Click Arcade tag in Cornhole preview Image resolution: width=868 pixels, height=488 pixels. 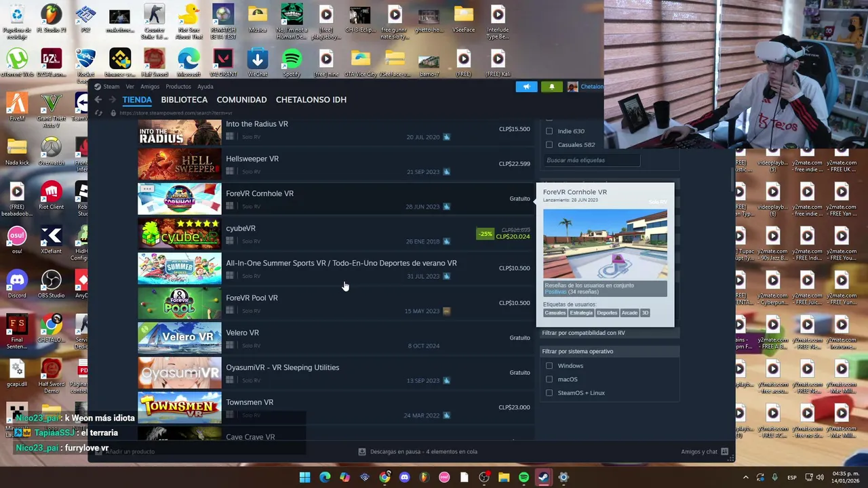629,312
